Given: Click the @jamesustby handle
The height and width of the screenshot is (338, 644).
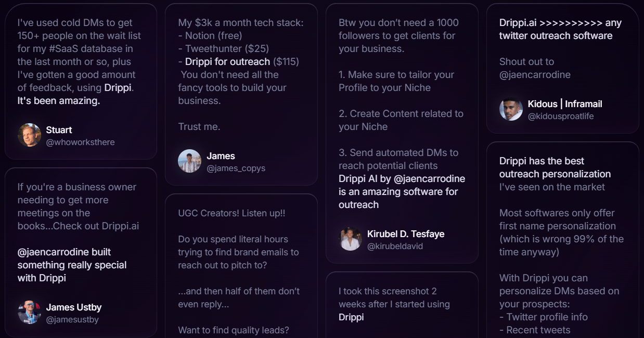Looking at the screenshot, I should pyautogui.click(x=72, y=319).
